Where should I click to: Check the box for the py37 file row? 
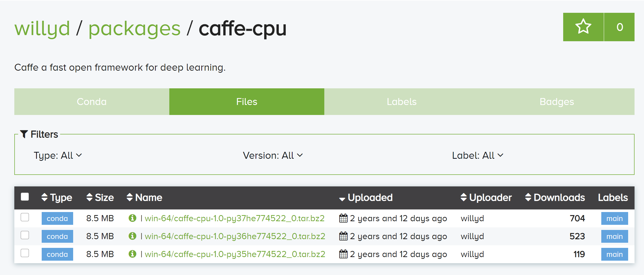click(x=25, y=217)
